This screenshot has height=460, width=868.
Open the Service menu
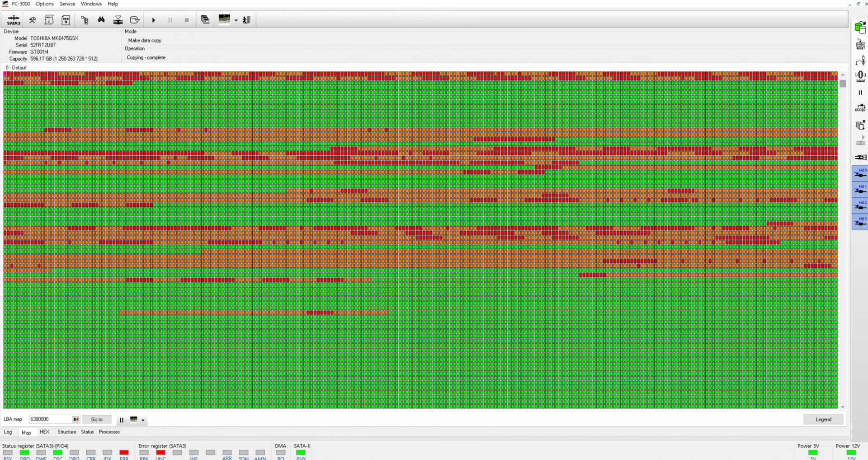point(67,4)
